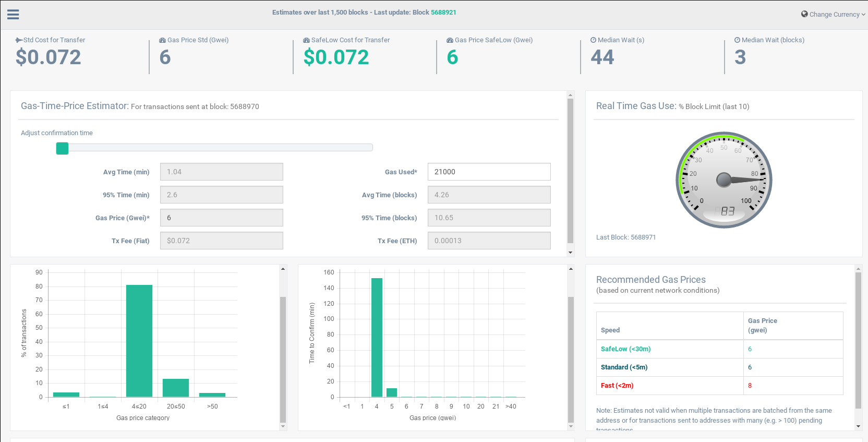The height and width of the screenshot is (442, 868).
Task: Click the estimator panel scroll-down arrow
Action: pyautogui.click(x=570, y=253)
